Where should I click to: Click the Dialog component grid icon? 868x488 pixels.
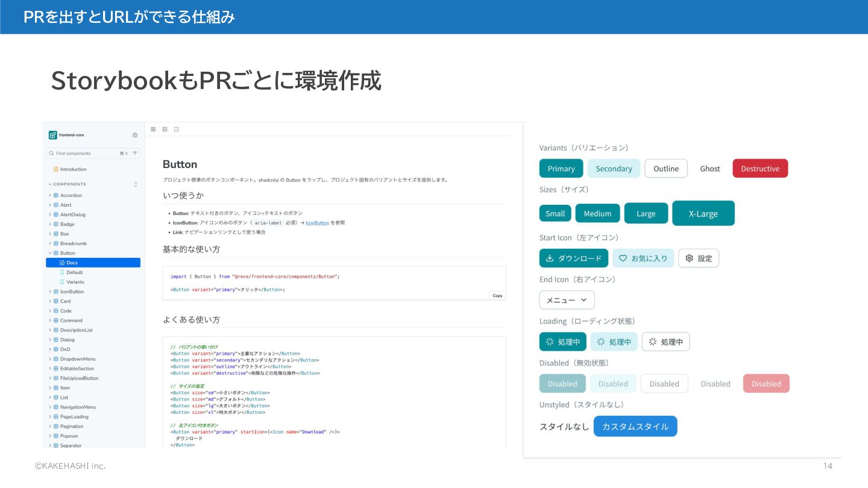point(56,340)
